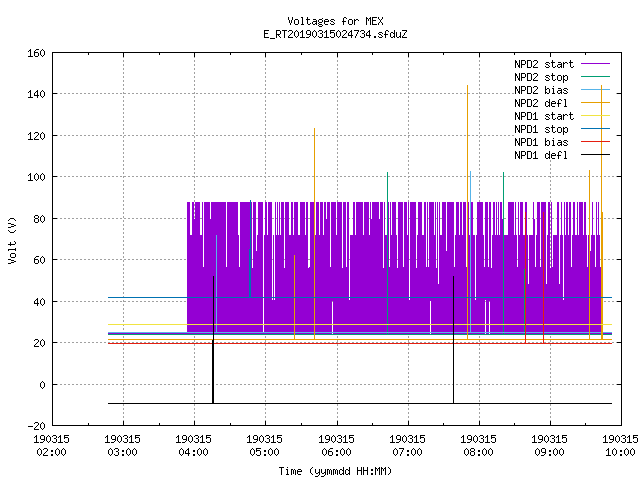Click the NPD1 stop blue legend line
The width and height of the screenshot is (640, 480).
[x=595, y=129]
